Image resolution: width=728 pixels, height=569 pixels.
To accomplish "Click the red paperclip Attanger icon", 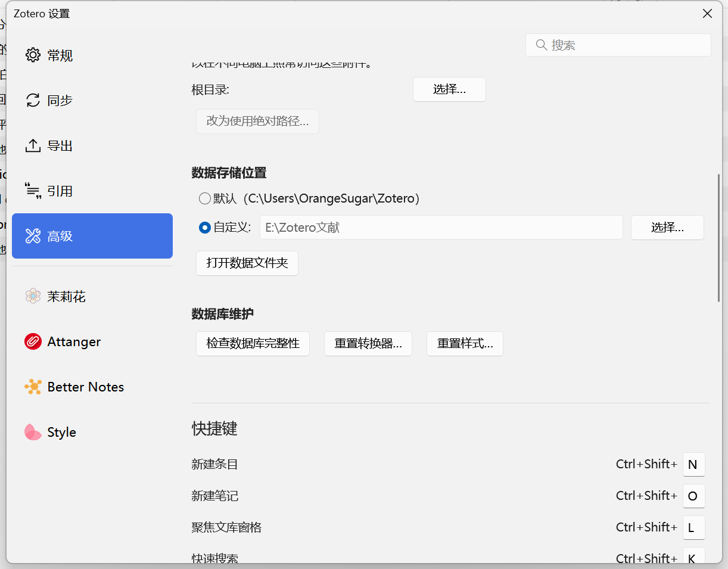I will (33, 341).
